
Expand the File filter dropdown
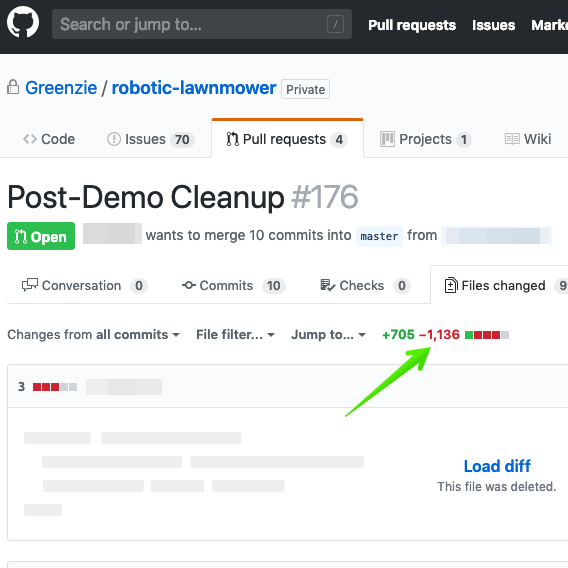pos(235,335)
